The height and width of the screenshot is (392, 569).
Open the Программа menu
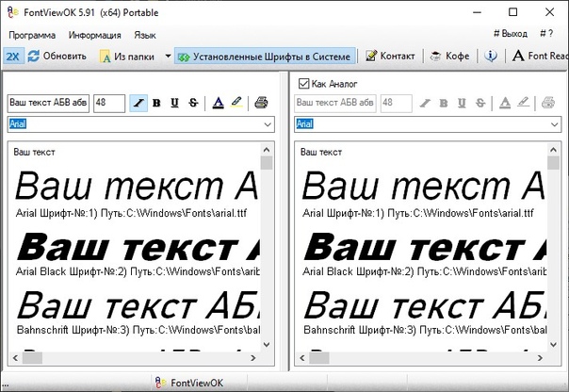pyautogui.click(x=32, y=34)
